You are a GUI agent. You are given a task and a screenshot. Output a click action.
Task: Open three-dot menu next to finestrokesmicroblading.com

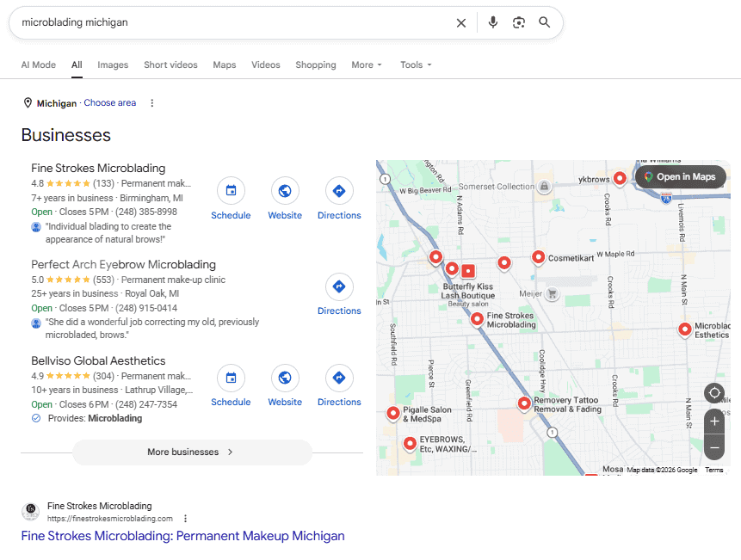[x=185, y=519]
